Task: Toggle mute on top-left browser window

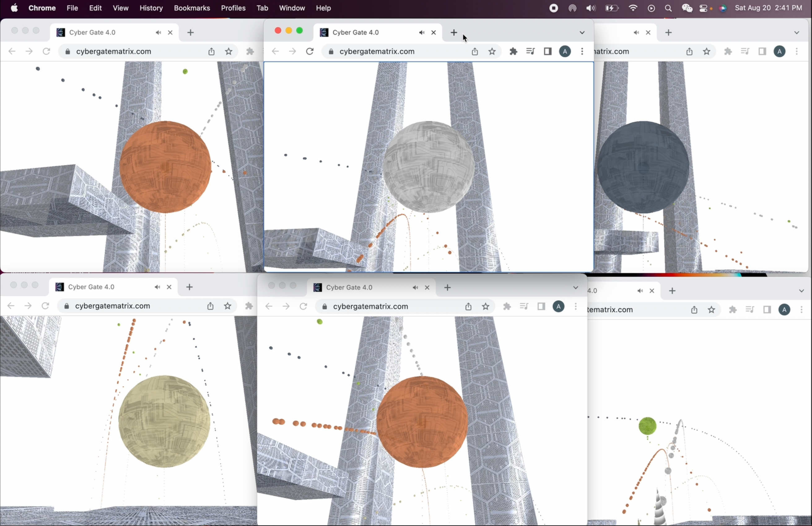Action: pyautogui.click(x=157, y=32)
